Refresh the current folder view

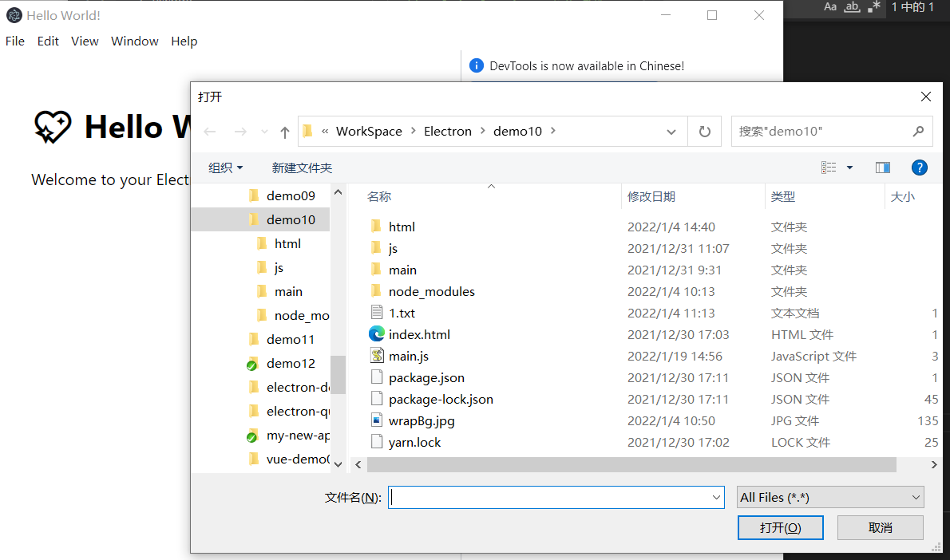[x=705, y=131]
